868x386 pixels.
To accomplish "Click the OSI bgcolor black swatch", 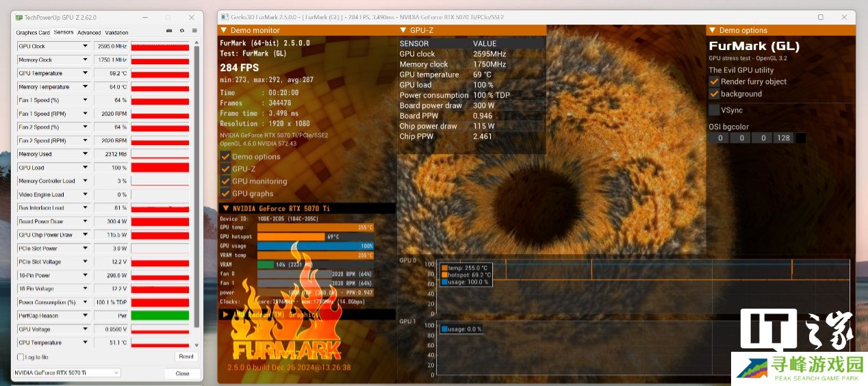I will [x=800, y=138].
